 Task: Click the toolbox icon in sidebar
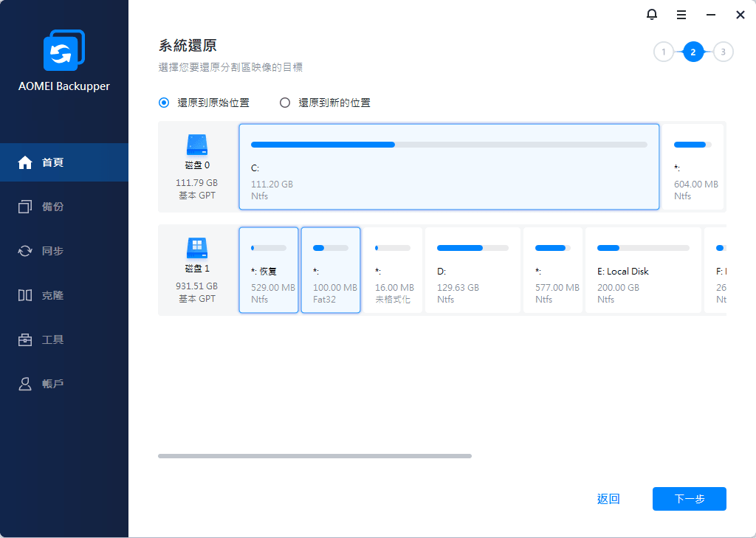25,340
